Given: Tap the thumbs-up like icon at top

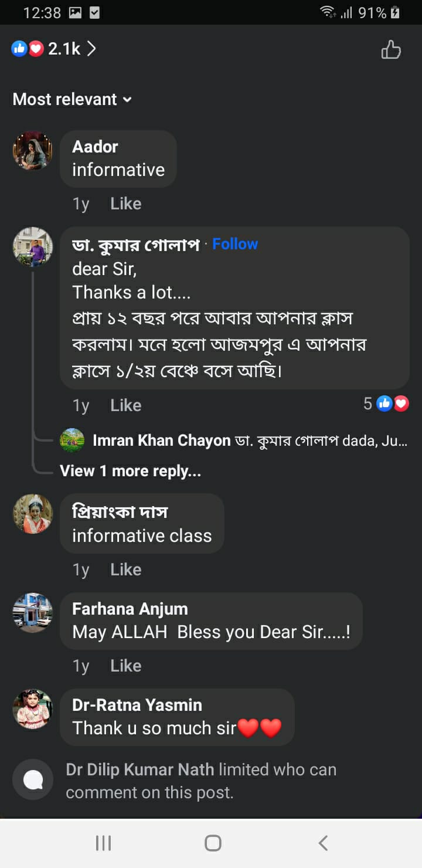Looking at the screenshot, I should 391,50.
